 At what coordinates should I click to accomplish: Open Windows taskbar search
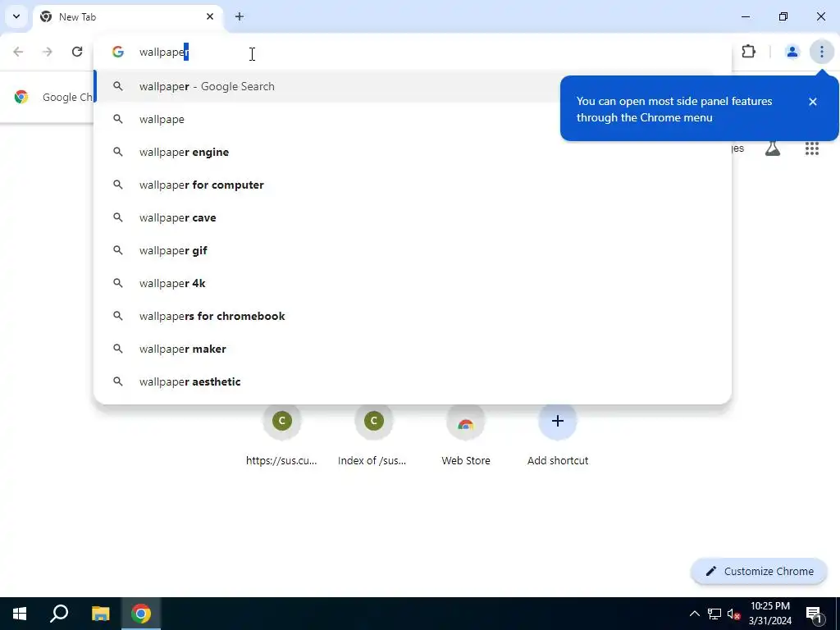[x=59, y=614]
